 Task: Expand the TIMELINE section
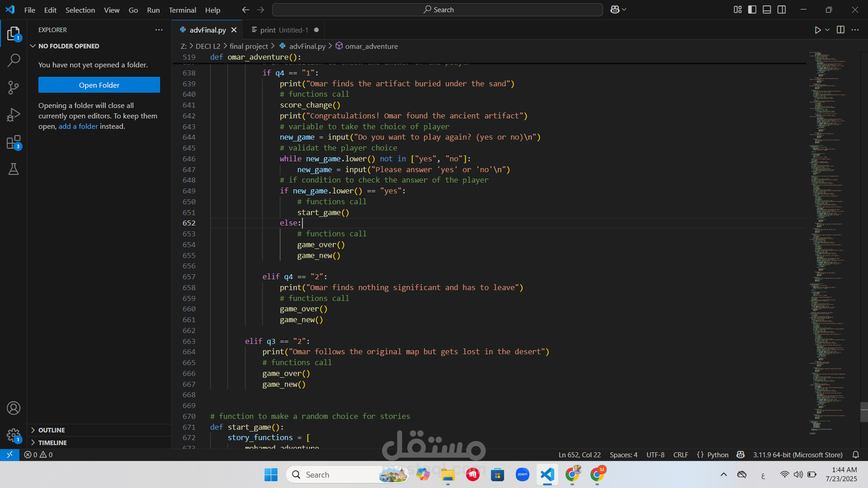pos(52,443)
